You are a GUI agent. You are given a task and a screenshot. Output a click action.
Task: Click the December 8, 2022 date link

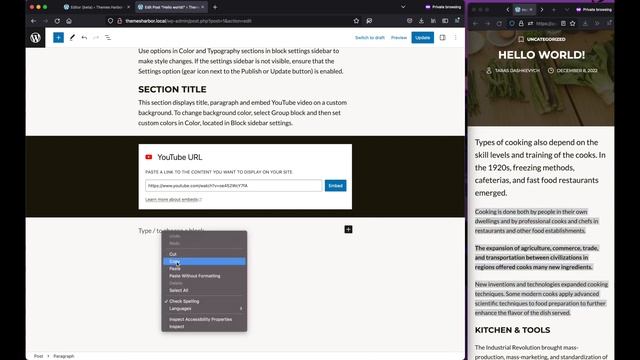[577, 71]
